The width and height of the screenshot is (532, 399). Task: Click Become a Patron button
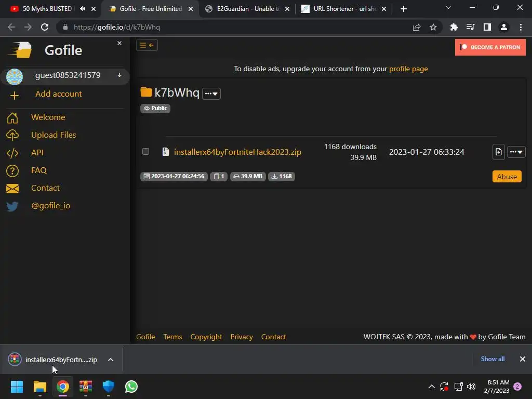(x=490, y=47)
